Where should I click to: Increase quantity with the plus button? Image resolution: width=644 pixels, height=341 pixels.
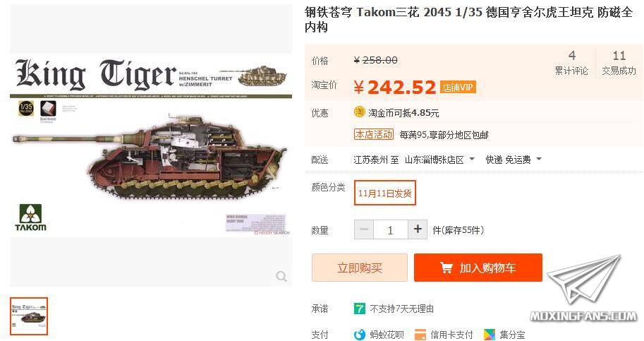click(x=418, y=229)
